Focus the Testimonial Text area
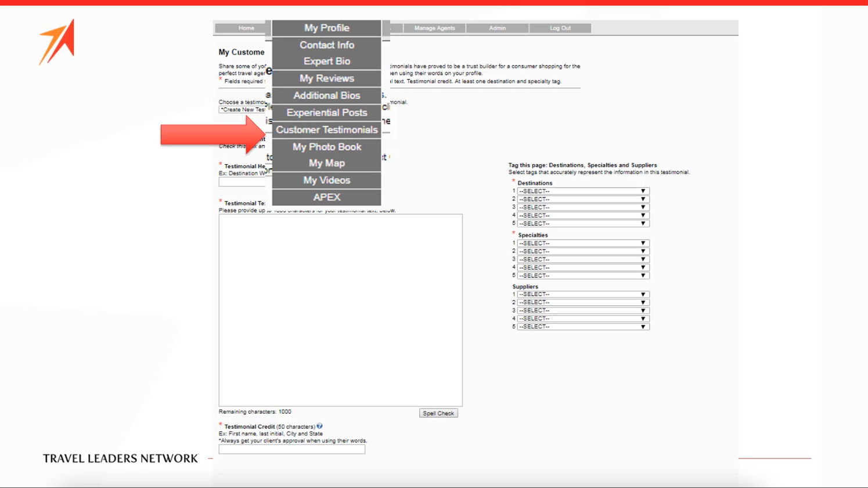The height and width of the screenshot is (488, 868). coord(340,310)
